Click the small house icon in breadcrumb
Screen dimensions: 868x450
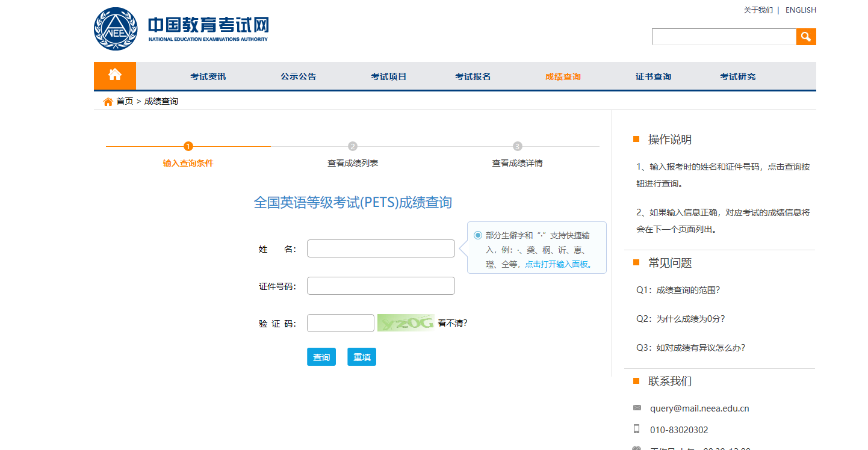pyautogui.click(x=108, y=102)
